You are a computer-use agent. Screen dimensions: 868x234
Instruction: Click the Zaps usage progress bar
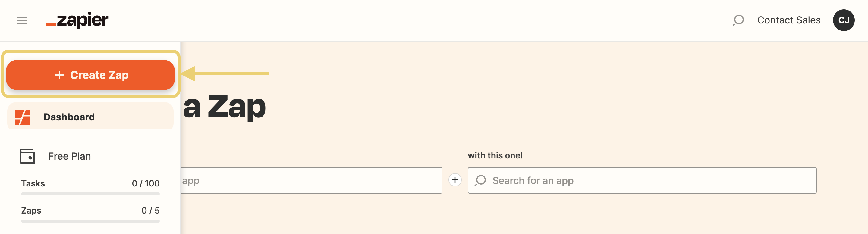(90, 221)
